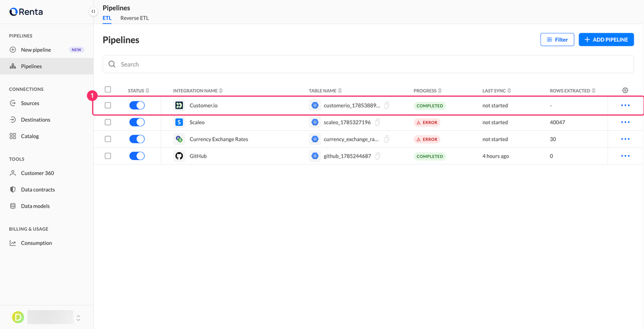The width and height of the screenshot is (644, 329).
Task: Collapse the sidebar with the arrow button
Action: 93,11
